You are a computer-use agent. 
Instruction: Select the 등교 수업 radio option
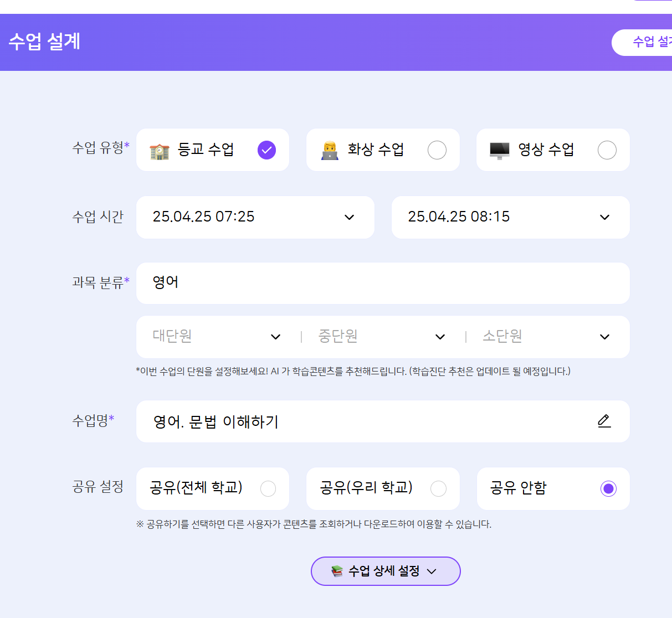click(x=266, y=150)
